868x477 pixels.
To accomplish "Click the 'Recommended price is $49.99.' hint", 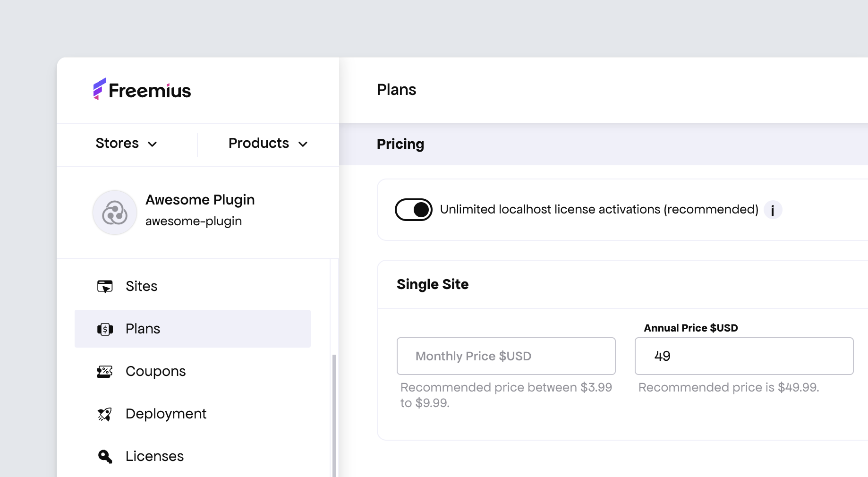I will click(729, 387).
